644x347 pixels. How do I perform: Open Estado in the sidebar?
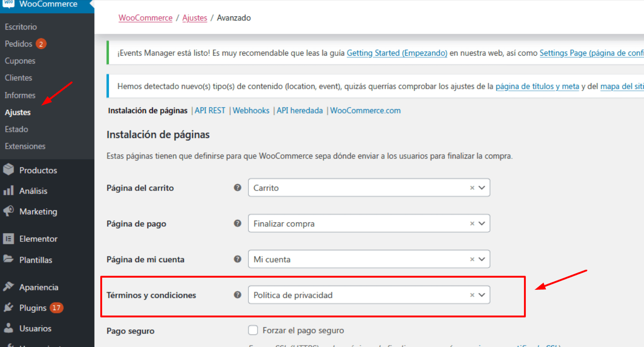point(16,129)
